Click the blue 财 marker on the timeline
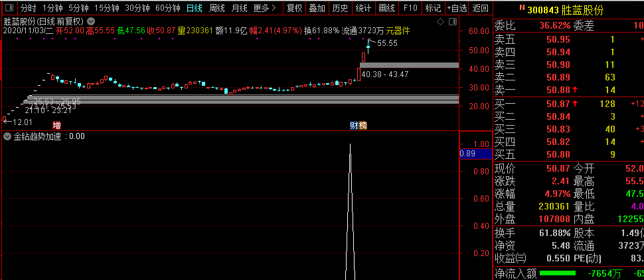644x280 pixels. pyautogui.click(x=355, y=126)
